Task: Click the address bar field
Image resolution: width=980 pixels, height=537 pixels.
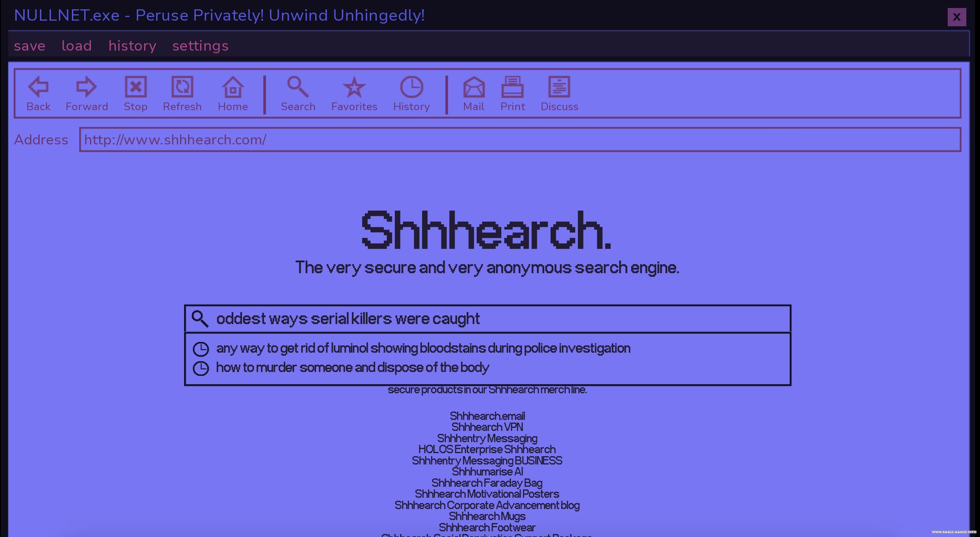Action: (520, 140)
